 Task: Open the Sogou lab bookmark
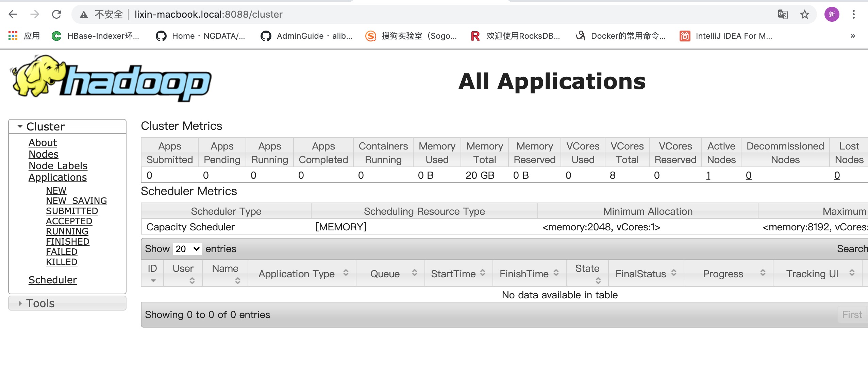coord(411,36)
